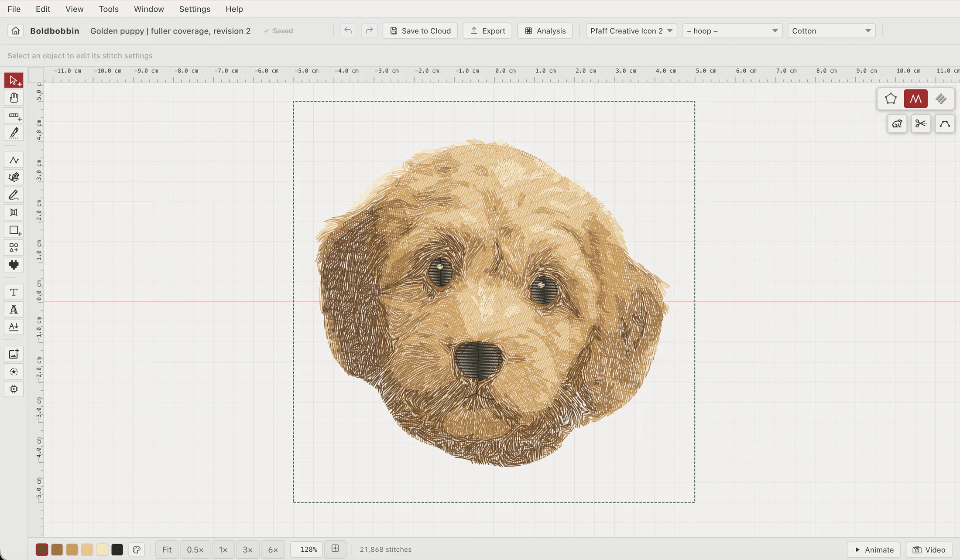Select the black thread color swatch

[117, 550]
